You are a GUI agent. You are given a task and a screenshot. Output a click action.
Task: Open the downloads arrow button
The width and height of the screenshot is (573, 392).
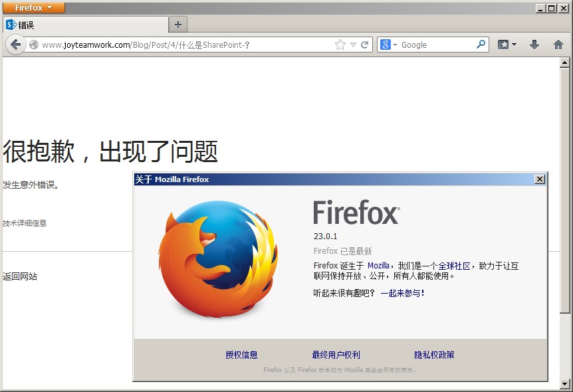(534, 45)
